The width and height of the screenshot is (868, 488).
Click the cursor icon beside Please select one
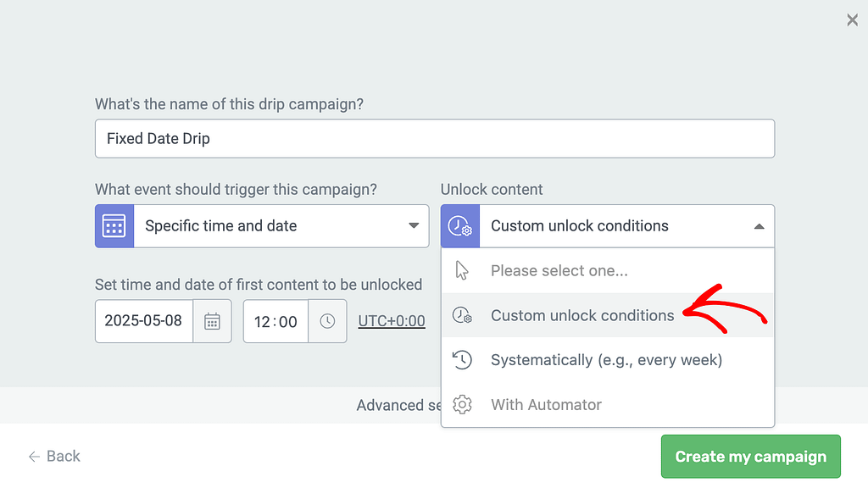pos(462,270)
